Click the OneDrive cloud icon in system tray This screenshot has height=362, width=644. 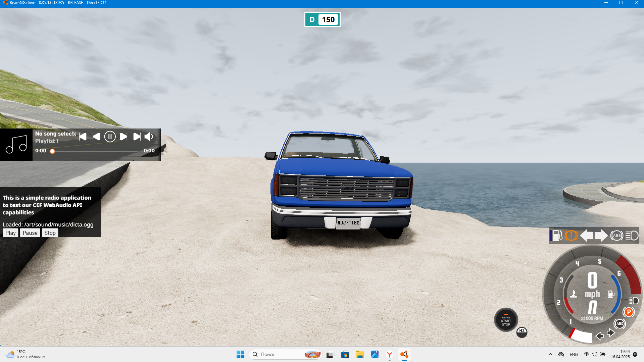coord(561,354)
